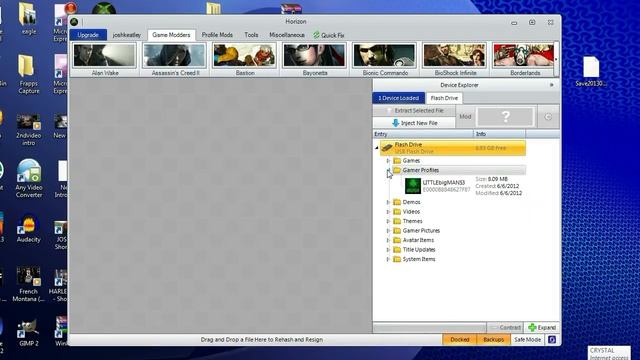Image resolution: width=640 pixels, height=360 pixels.
Task: Click the Horizon Xbox logo icon
Action: point(74,22)
